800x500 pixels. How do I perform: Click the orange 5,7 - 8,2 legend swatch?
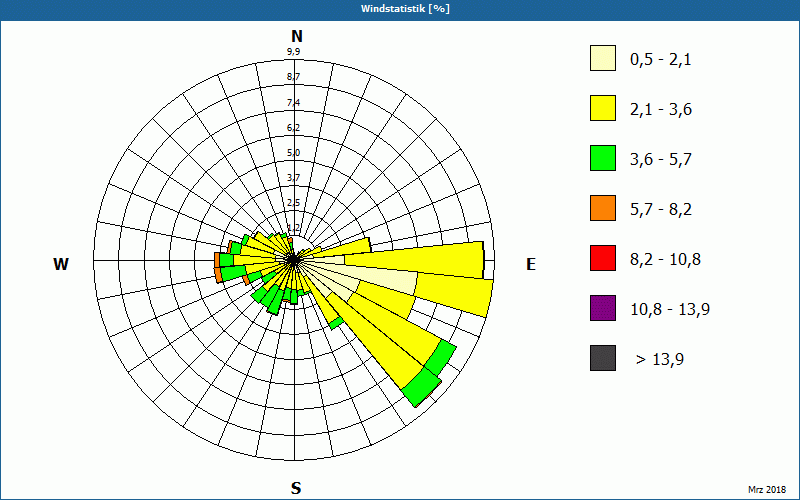603,208
